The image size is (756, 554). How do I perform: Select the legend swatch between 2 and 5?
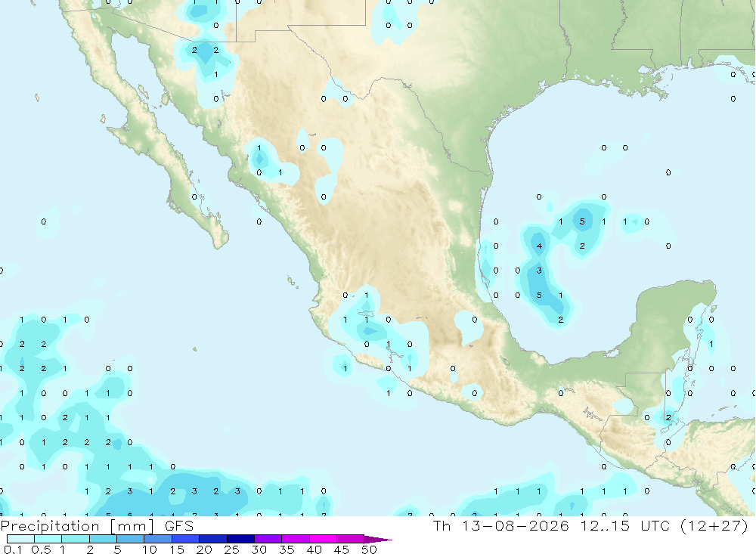point(103,539)
